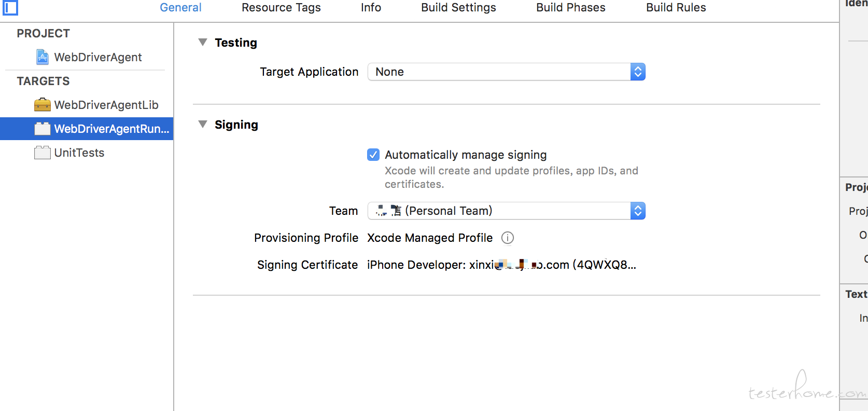Show Provisioning Profile info button
Screen dimensions: 868x411
click(508, 238)
